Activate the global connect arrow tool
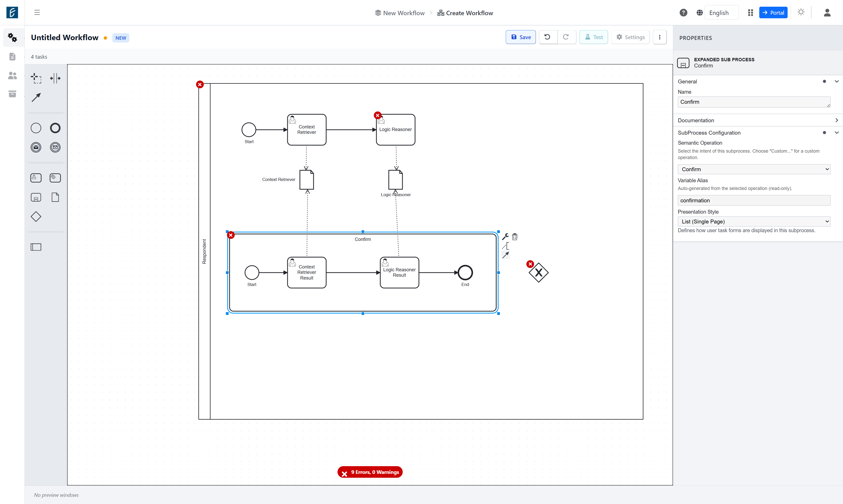This screenshot has height=504, width=843. point(36,98)
